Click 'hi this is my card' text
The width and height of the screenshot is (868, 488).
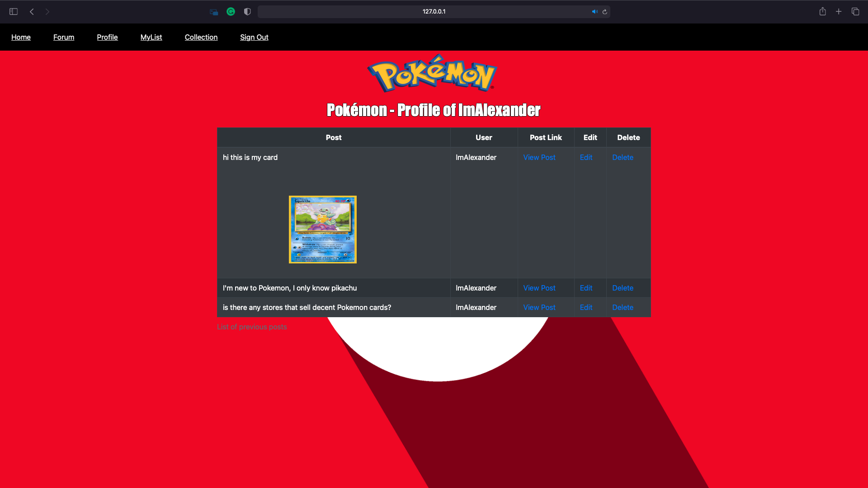tap(250, 157)
